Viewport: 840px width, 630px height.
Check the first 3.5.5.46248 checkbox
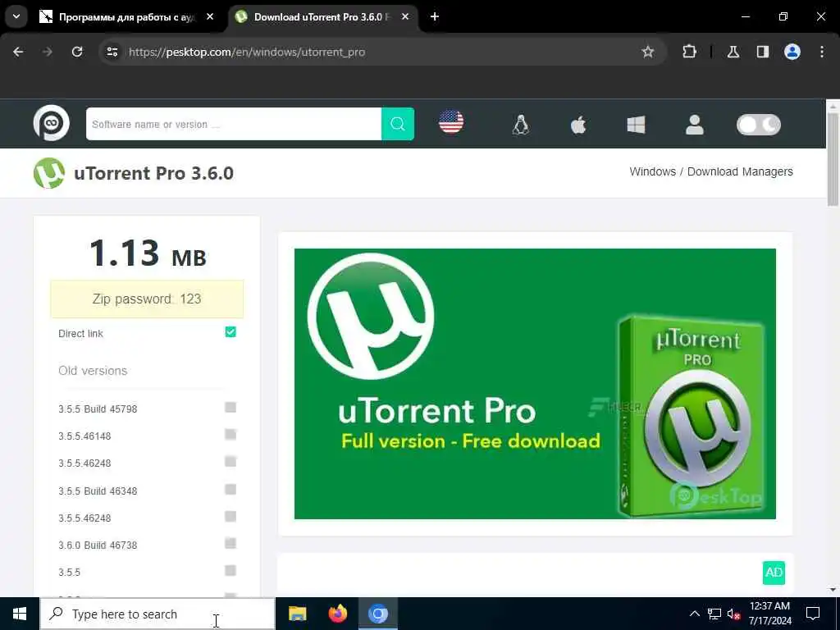pyautogui.click(x=231, y=461)
